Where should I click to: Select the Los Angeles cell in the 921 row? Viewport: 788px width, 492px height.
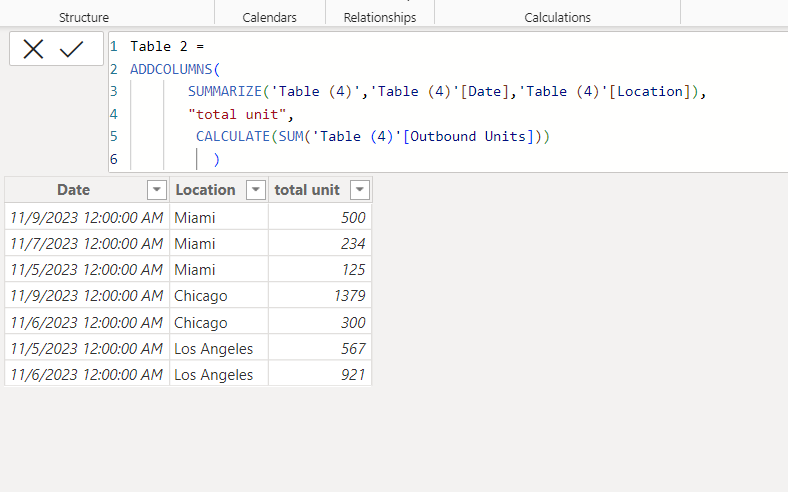[x=219, y=374]
